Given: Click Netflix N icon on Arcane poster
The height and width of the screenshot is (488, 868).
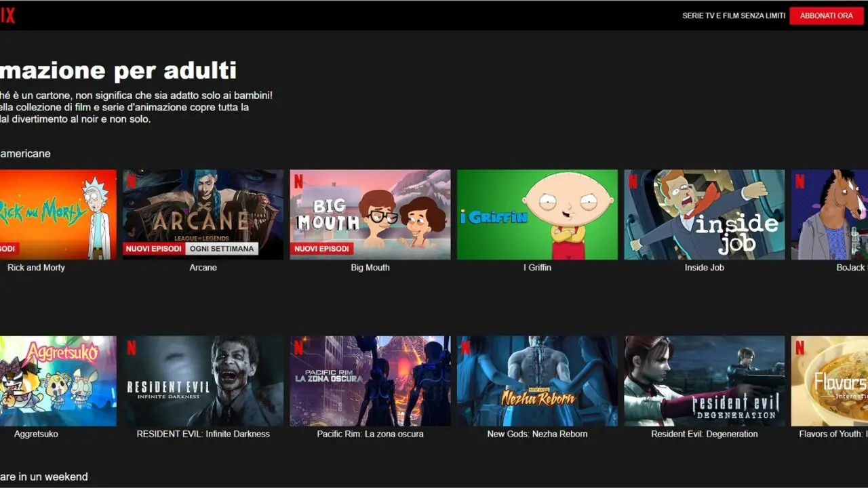Looking at the screenshot, I should tap(132, 182).
